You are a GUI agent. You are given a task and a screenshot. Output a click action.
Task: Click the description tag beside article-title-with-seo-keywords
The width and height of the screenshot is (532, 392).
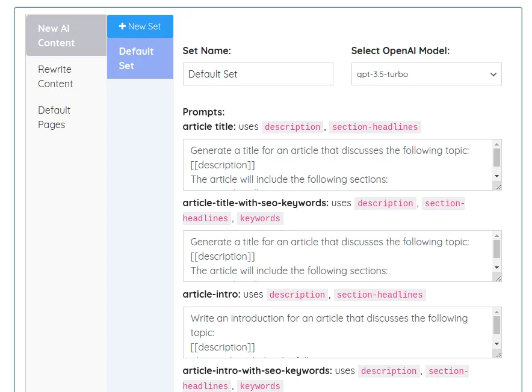point(385,203)
